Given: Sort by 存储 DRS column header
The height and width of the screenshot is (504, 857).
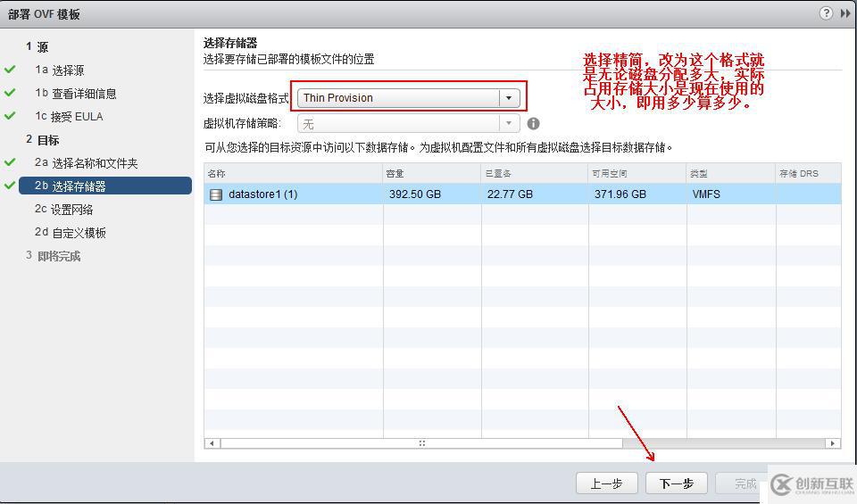Looking at the screenshot, I should tap(809, 173).
